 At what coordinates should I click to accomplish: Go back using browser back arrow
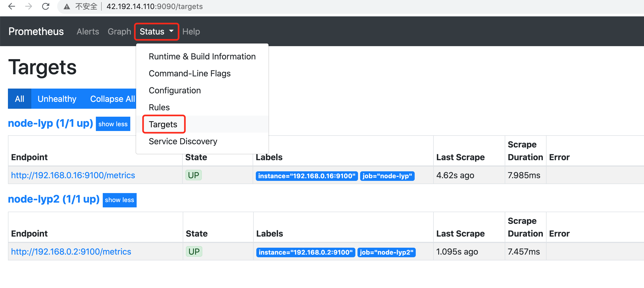[x=12, y=6]
